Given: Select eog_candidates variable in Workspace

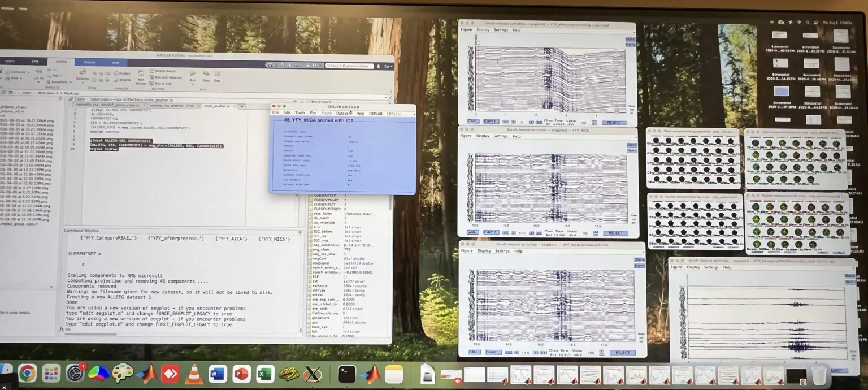Looking at the screenshot, I should (x=326, y=245).
